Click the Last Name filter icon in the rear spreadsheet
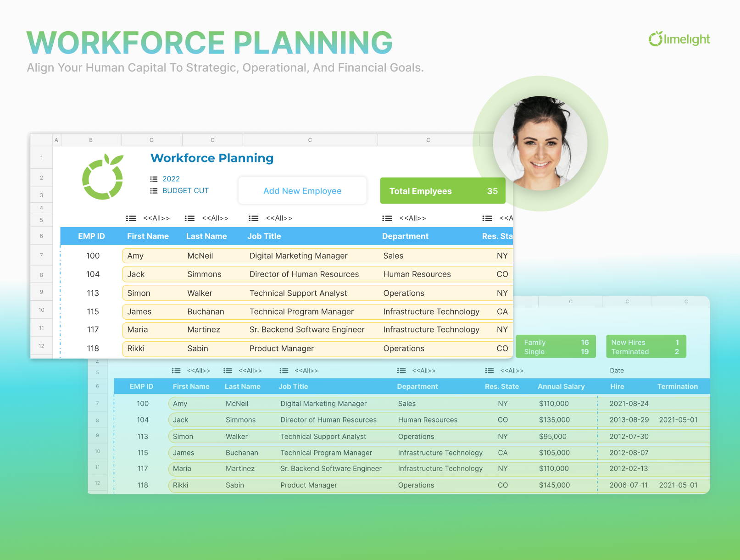This screenshot has width=740, height=560. click(x=228, y=371)
